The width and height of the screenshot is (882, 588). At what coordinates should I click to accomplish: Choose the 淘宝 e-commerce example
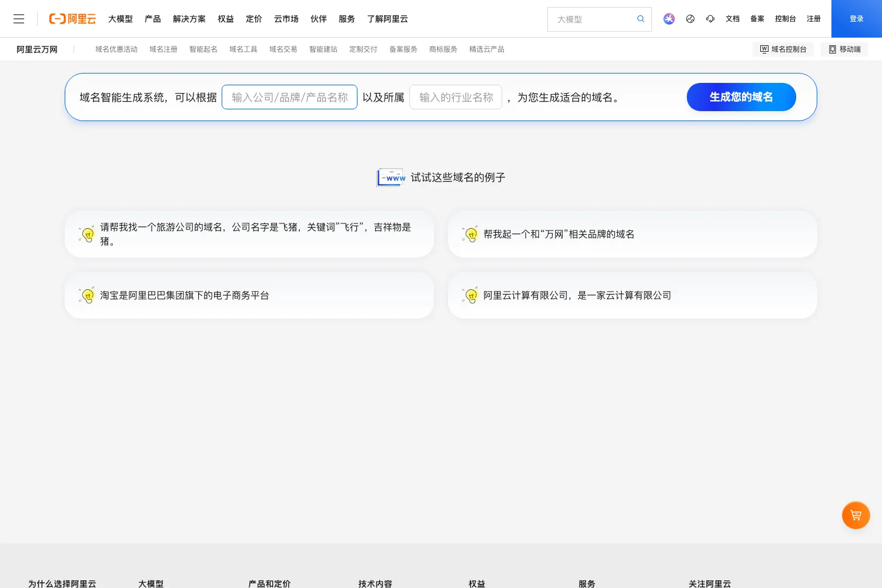(249, 295)
